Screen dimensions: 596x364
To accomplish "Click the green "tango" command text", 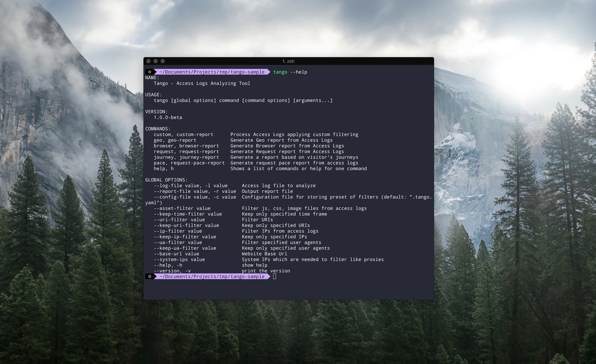I will coord(280,72).
